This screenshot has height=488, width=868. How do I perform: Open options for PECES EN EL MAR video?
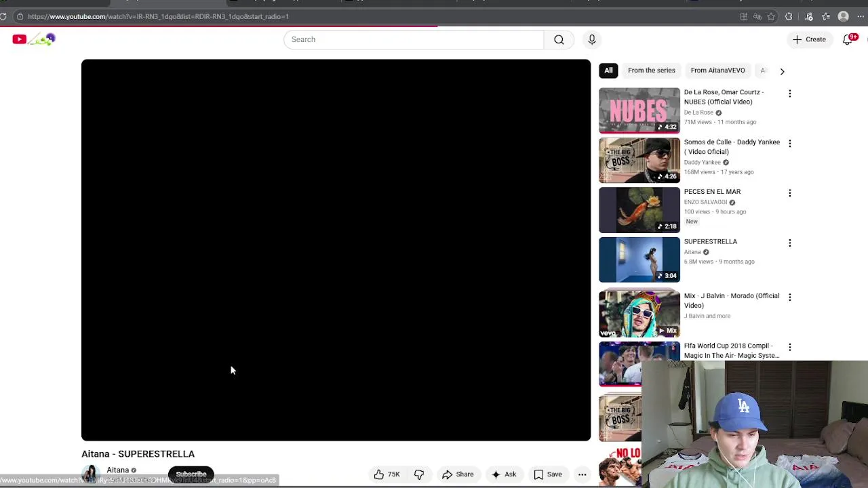[789, 193]
